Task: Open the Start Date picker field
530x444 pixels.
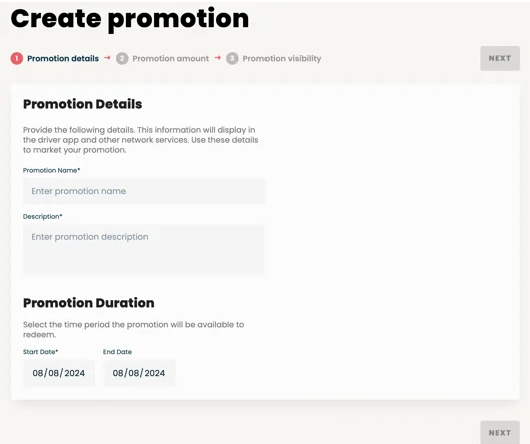Action: (x=59, y=373)
